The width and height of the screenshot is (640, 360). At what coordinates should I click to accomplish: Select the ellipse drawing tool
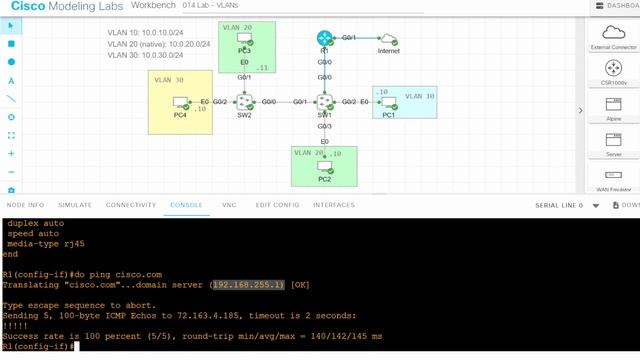pos(11,62)
